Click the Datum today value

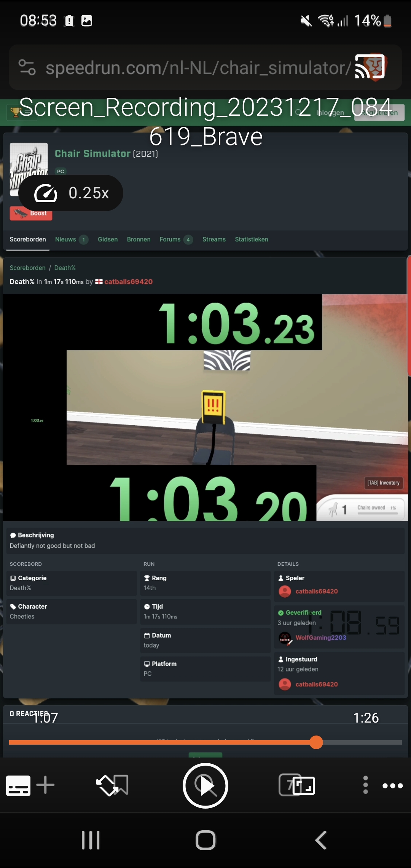[x=151, y=645]
